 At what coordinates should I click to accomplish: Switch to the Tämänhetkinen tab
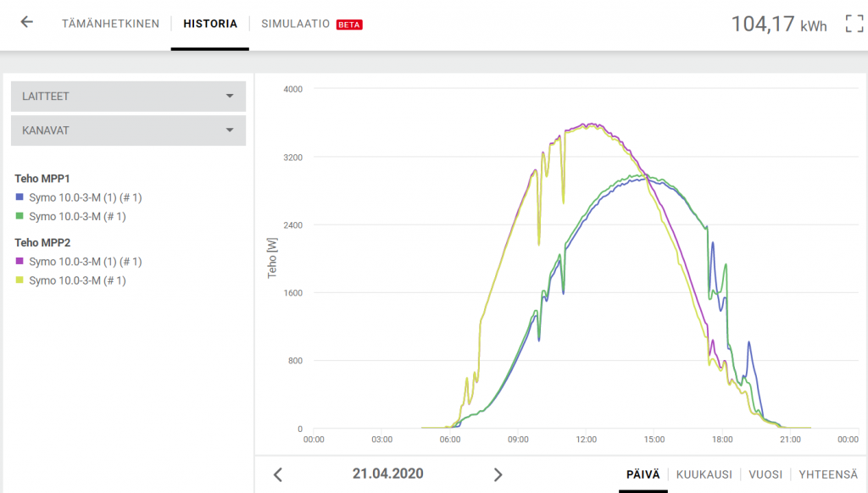[110, 24]
